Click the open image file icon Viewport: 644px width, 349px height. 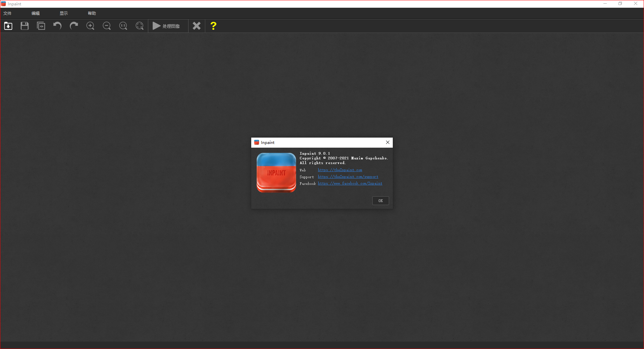pos(8,26)
